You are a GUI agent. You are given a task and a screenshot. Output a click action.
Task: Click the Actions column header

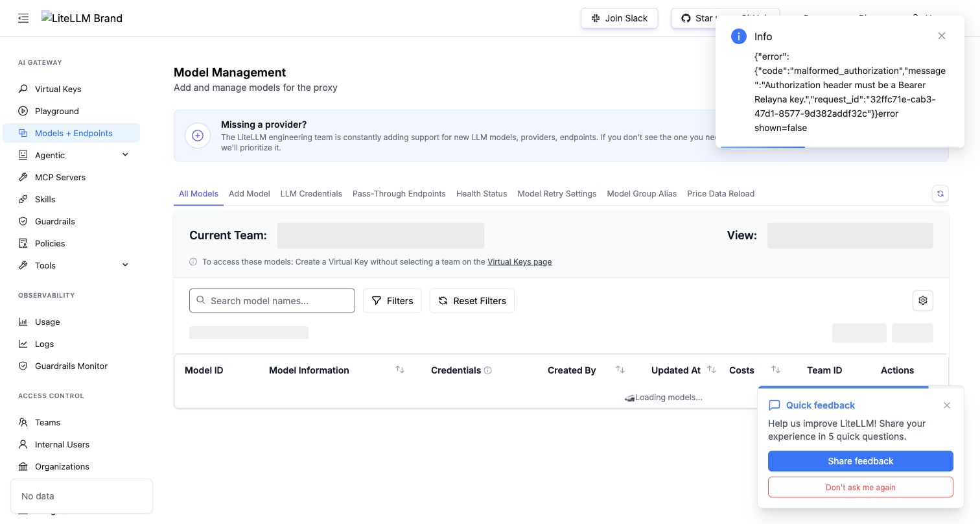pos(898,370)
